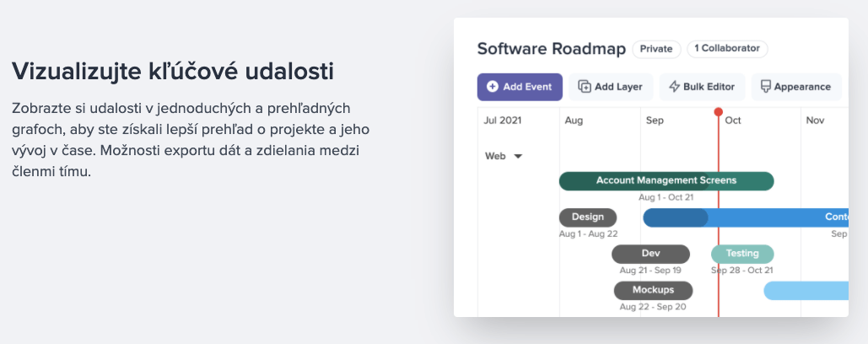Click the Aug month header
The height and width of the screenshot is (344, 868).
click(574, 121)
